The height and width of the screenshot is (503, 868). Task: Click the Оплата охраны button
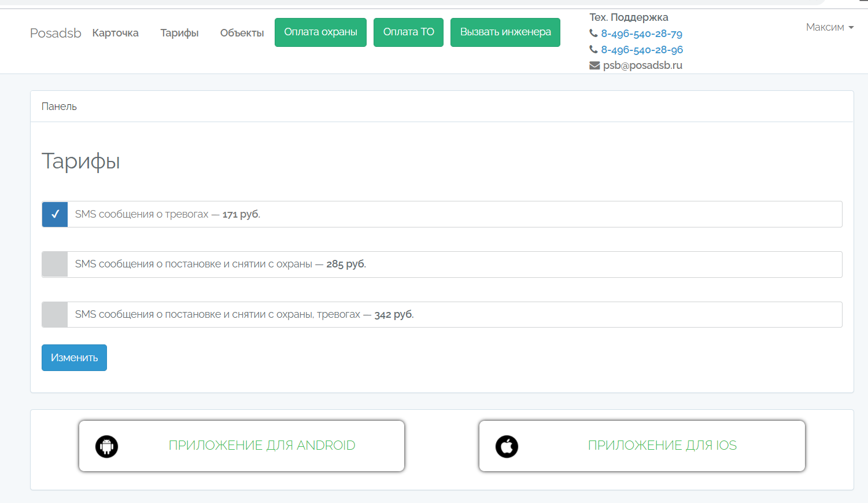(x=320, y=32)
